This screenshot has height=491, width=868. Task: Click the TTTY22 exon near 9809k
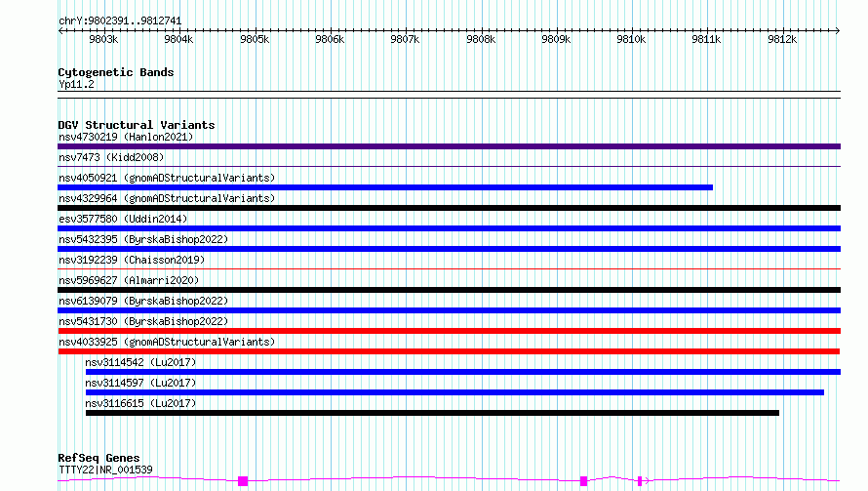pyautogui.click(x=583, y=481)
